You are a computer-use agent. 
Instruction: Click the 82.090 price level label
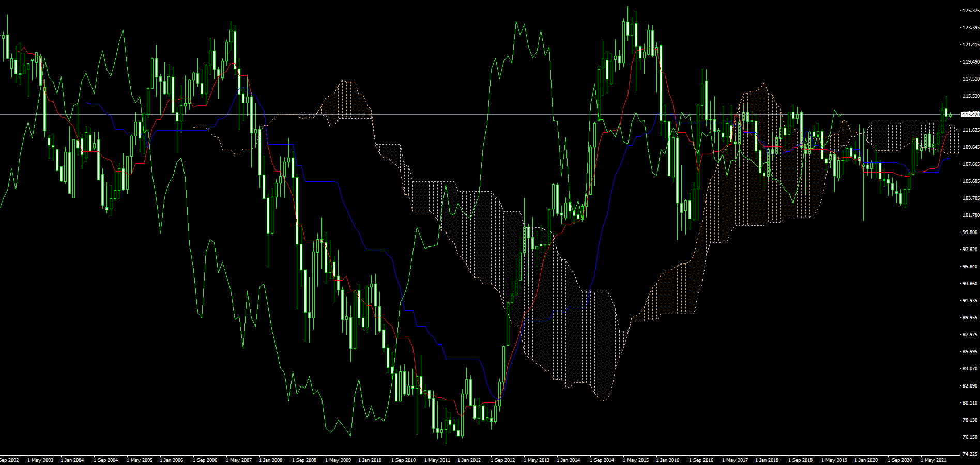pyautogui.click(x=970, y=385)
